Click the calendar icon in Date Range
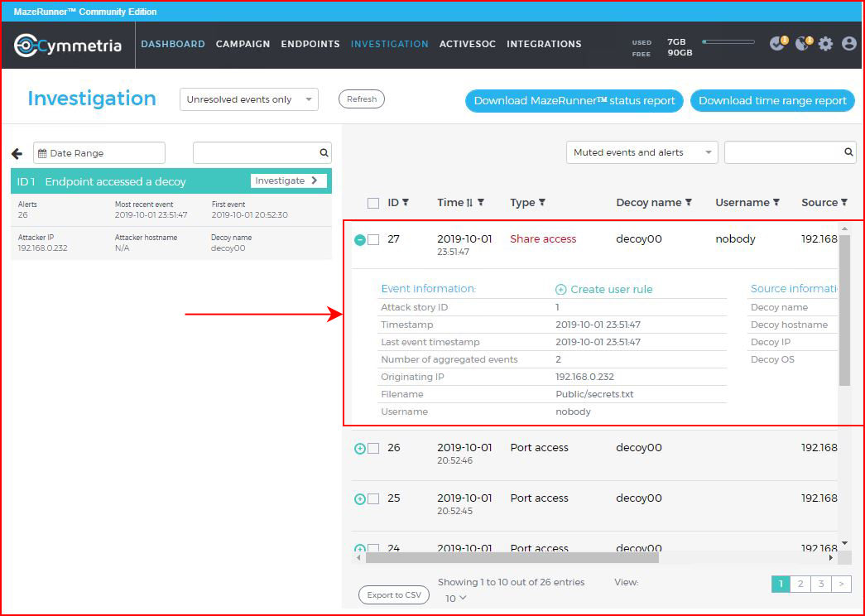865x616 pixels. [42, 153]
